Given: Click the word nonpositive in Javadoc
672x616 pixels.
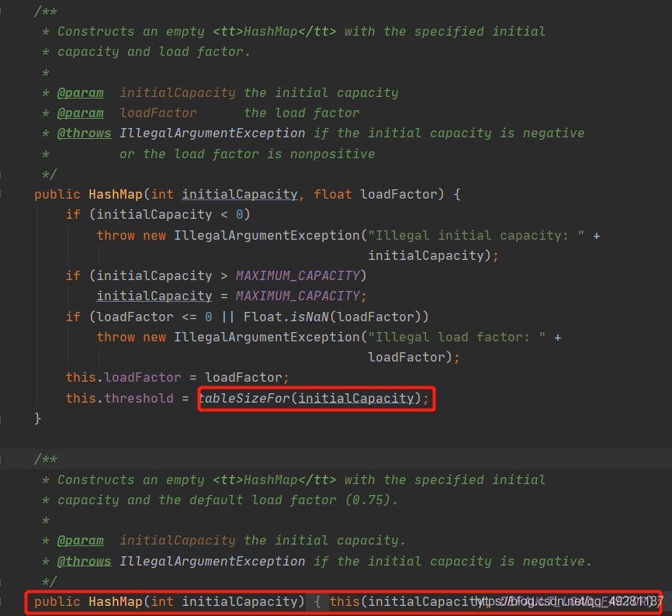Looking at the screenshot, I should pos(333,154).
